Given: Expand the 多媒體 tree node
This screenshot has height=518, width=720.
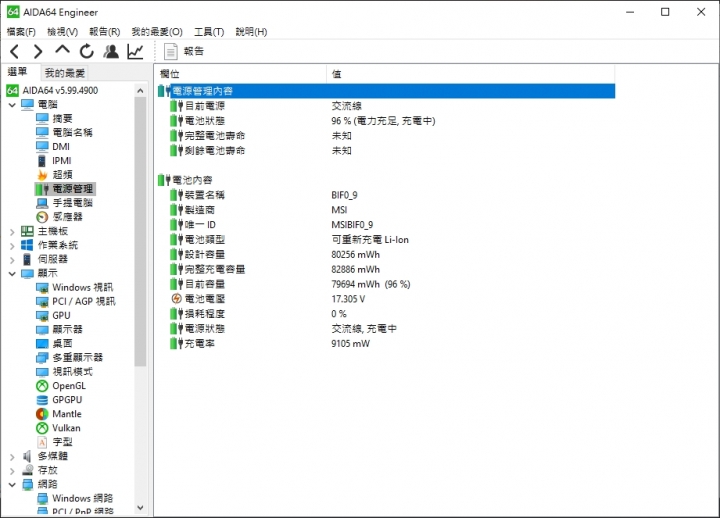Looking at the screenshot, I should [x=12, y=457].
